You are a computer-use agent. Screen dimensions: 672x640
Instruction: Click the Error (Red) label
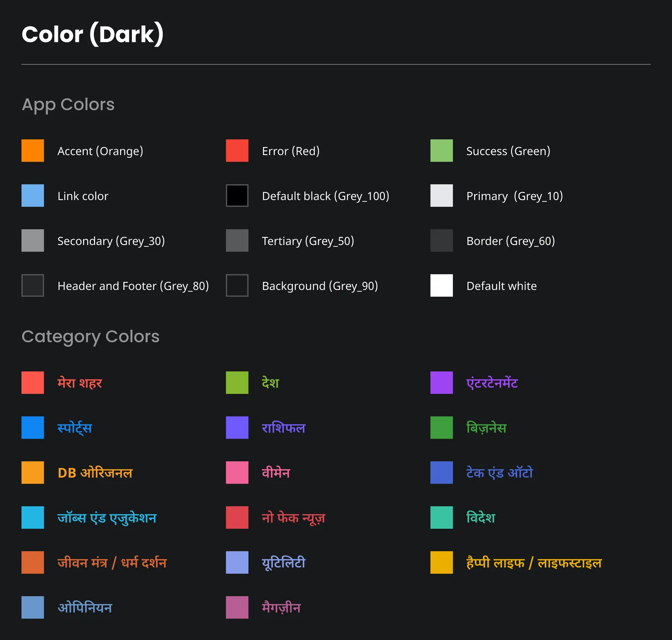pyautogui.click(x=291, y=151)
